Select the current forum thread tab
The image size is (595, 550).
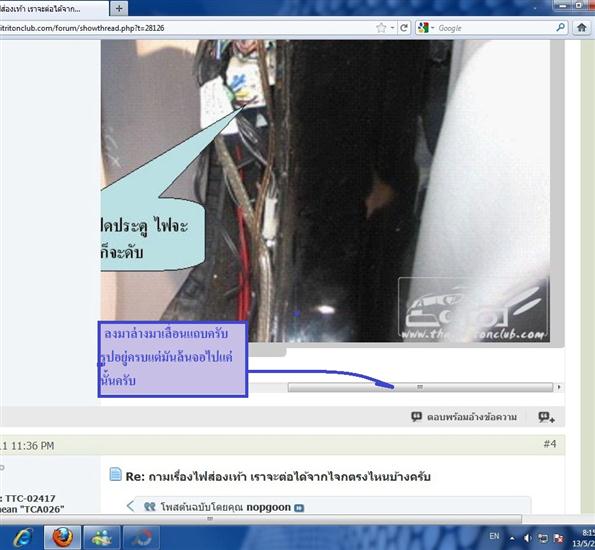53,9
